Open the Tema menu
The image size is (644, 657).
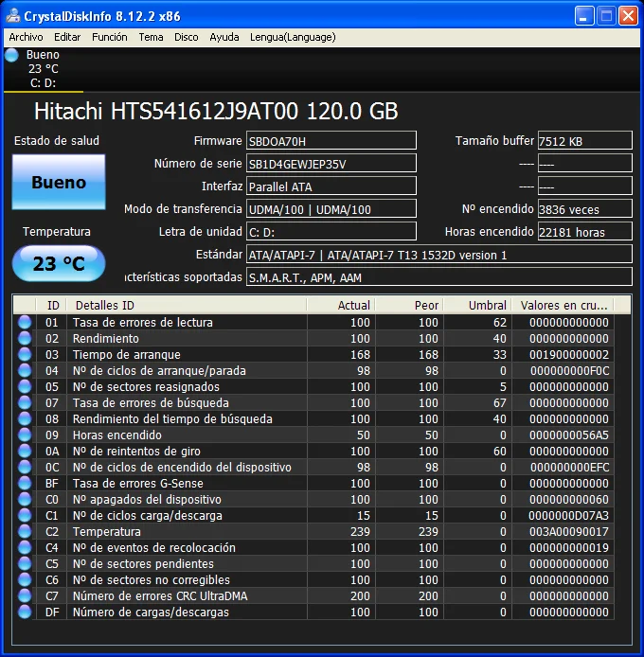click(x=151, y=37)
